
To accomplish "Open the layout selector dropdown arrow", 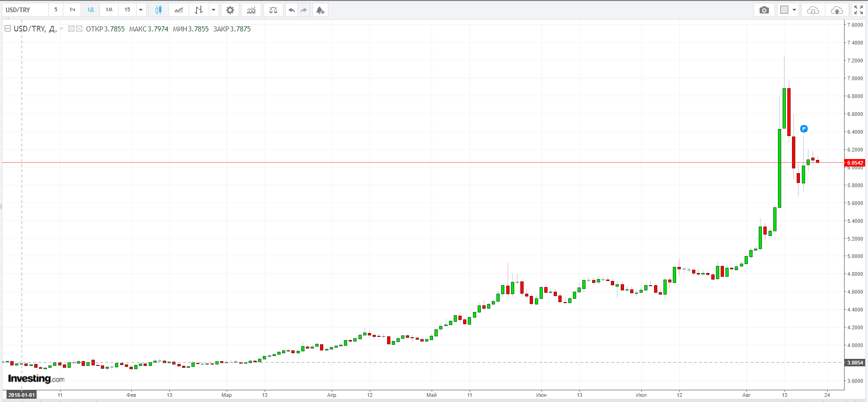I will pos(794,10).
